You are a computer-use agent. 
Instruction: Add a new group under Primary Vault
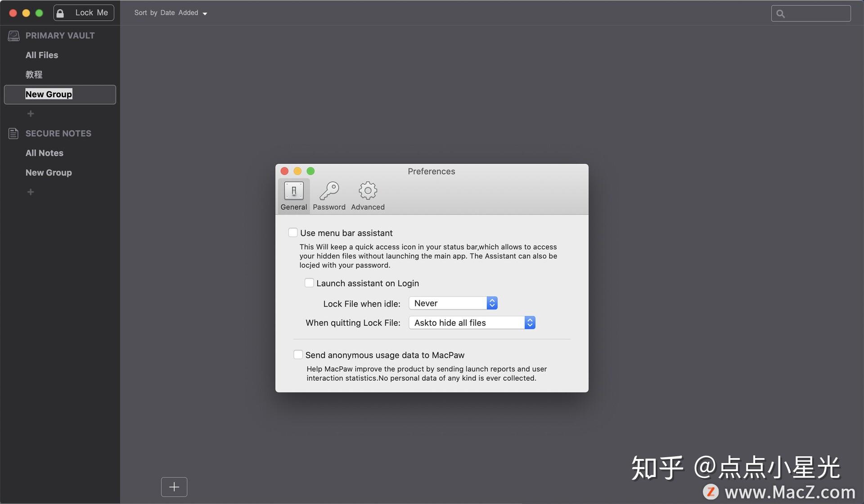tap(31, 114)
